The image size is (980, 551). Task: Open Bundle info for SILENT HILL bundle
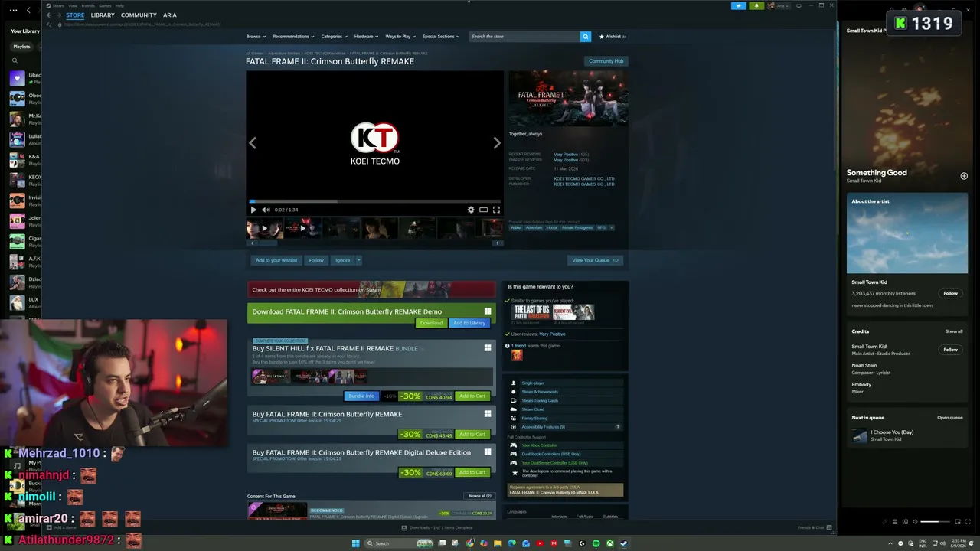point(361,396)
